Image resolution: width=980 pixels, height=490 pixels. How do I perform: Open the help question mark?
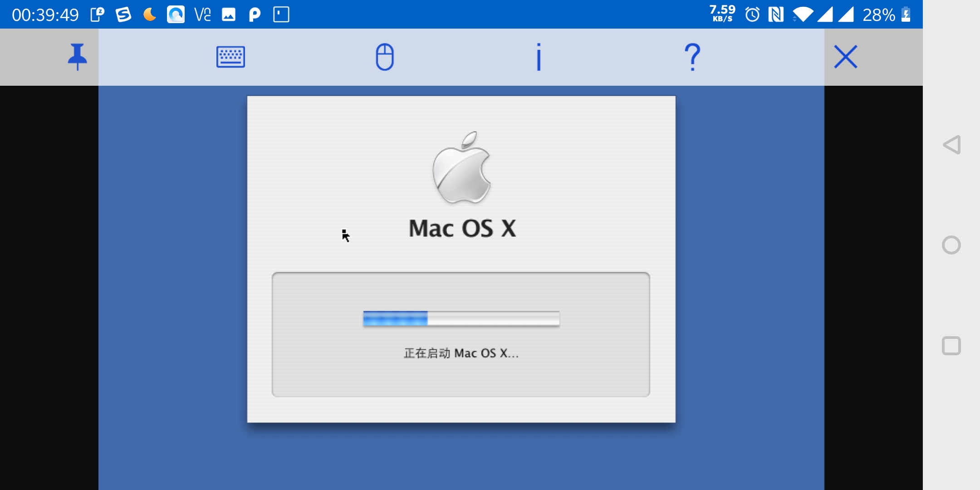(692, 57)
